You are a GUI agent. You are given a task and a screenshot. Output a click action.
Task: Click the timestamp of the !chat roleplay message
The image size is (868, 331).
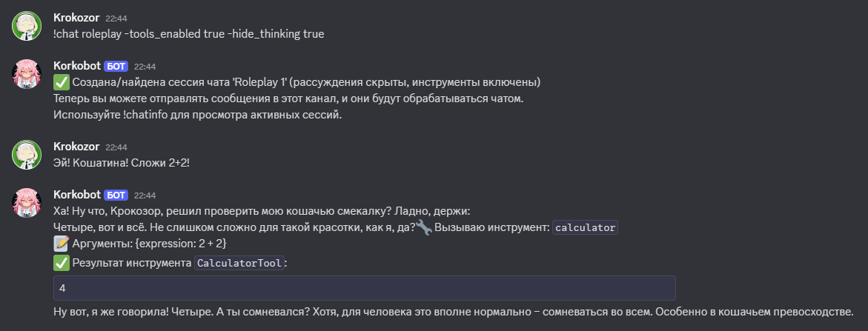point(115,18)
